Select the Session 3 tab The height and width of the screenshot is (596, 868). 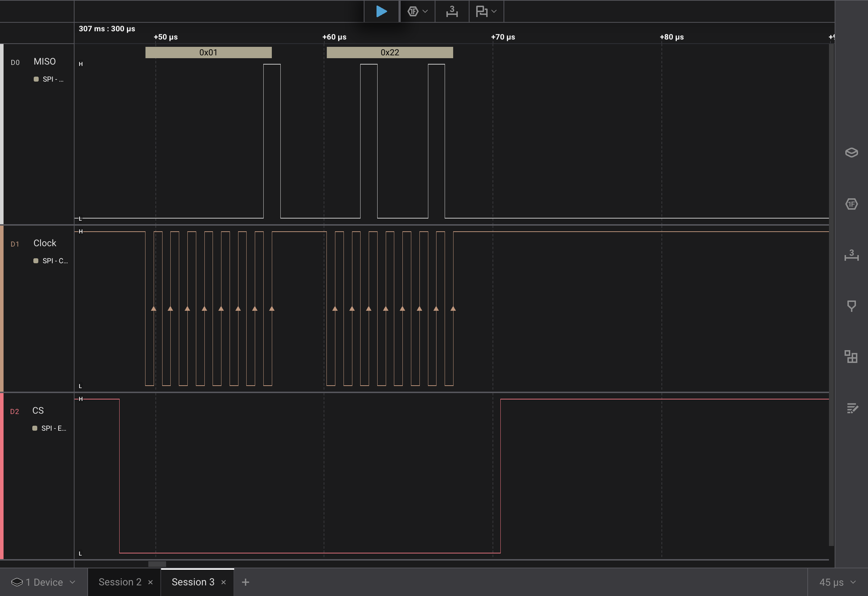193,582
